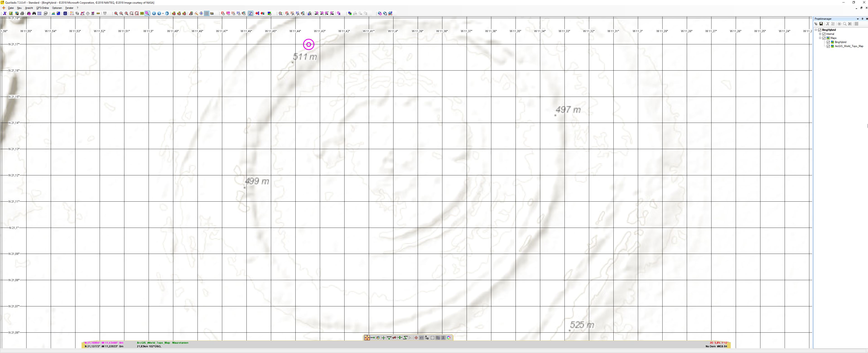Click the floppy disk save icon in Projektmanager
This screenshot has height=353, width=868.
click(821, 24)
